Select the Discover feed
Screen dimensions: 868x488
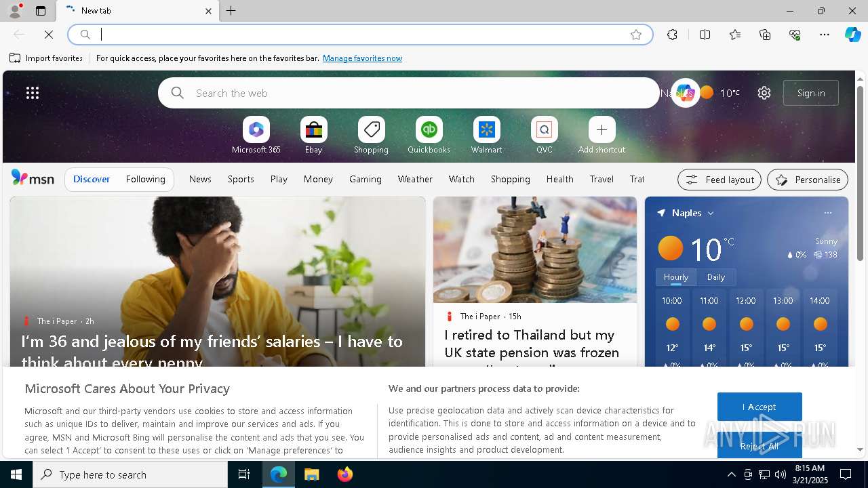coord(92,179)
